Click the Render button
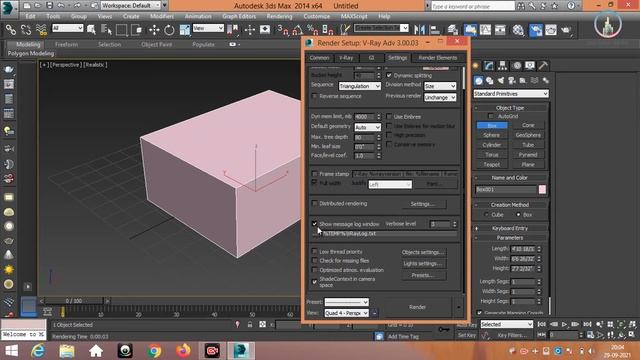640x360 pixels. (417, 307)
